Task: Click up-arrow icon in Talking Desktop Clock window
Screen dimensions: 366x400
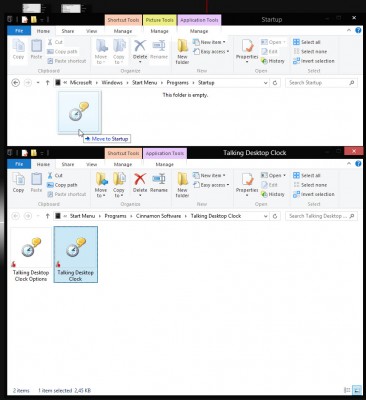Action: coord(47,216)
